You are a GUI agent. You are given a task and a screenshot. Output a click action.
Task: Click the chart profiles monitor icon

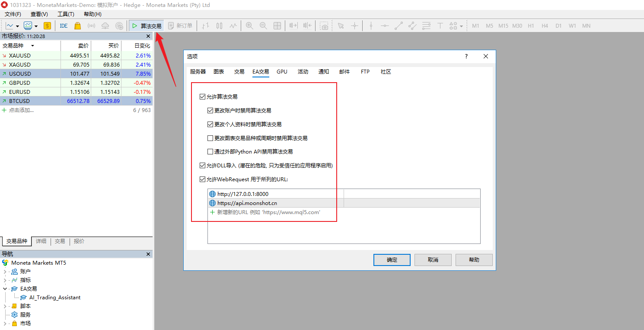tap(28, 26)
